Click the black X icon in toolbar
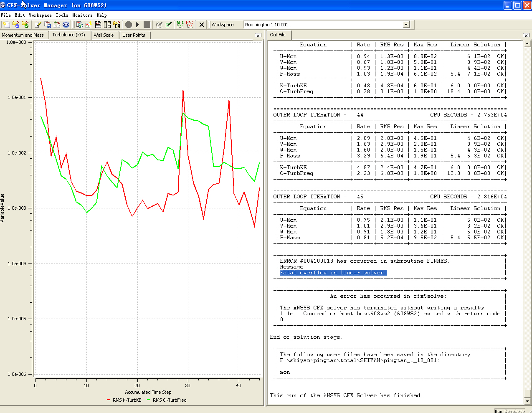Viewport: 532px width, 413px height. coord(202,25)
